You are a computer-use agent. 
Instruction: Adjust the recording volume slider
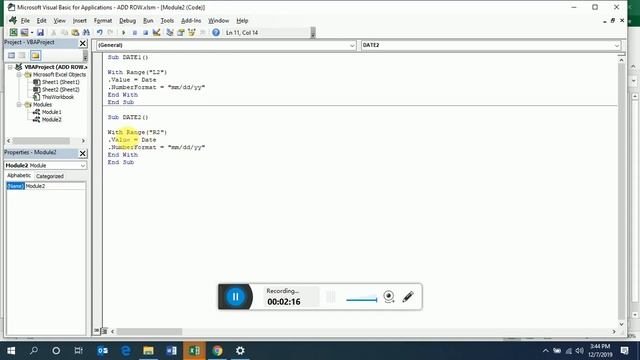[x=362, y=300]
